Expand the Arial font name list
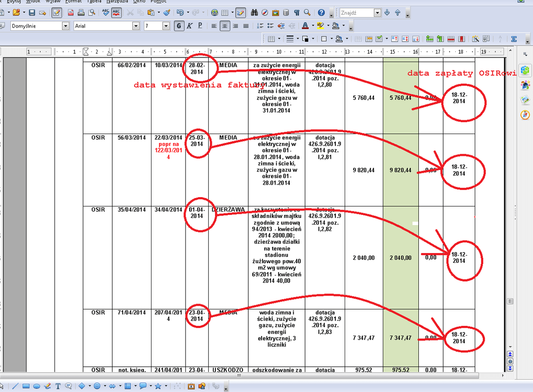Viewport: 533px width, 392px height. tap(136, 26)
